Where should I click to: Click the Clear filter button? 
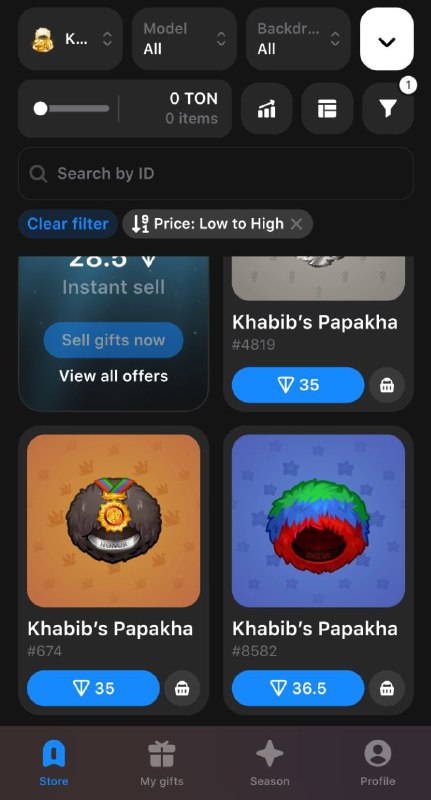pyautogui.click(x=68, y=224)
